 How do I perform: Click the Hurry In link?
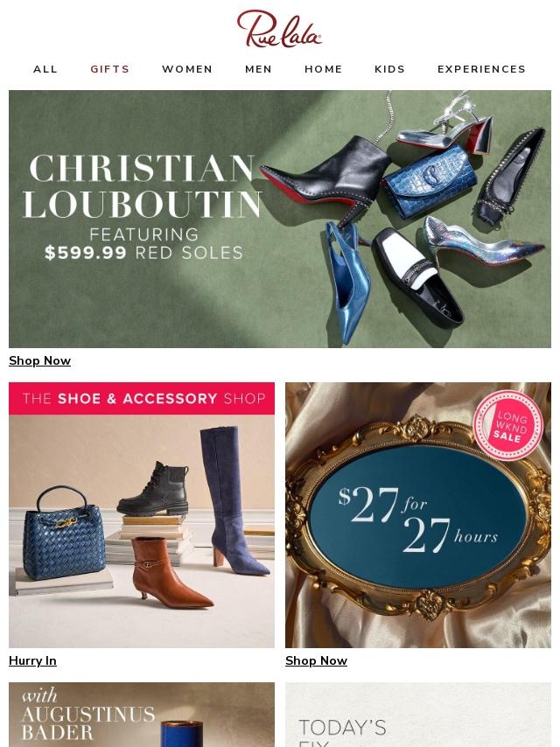32,660
